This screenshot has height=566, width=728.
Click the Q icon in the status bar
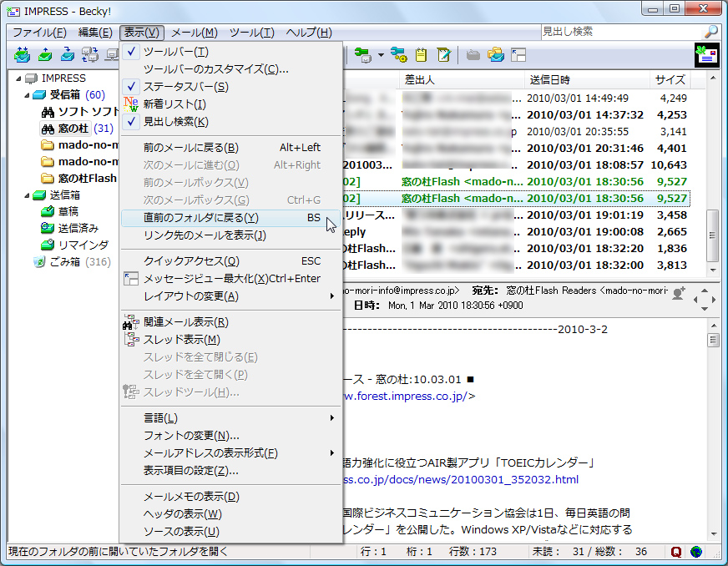(675, 552)
